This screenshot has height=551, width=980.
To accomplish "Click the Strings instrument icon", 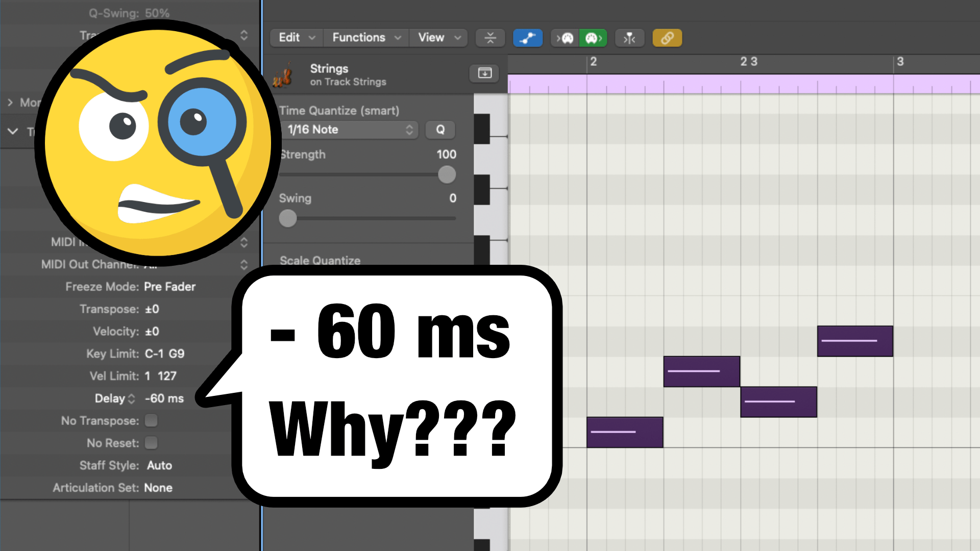I will (282, 76).
